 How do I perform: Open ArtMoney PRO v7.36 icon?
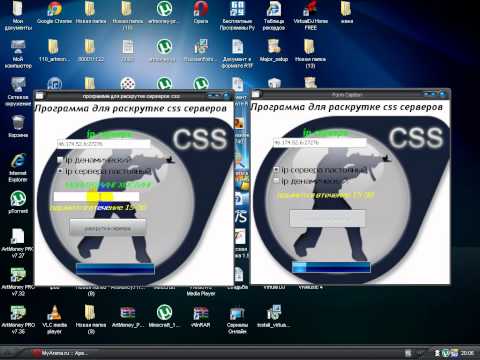click(x=18, y=319)
